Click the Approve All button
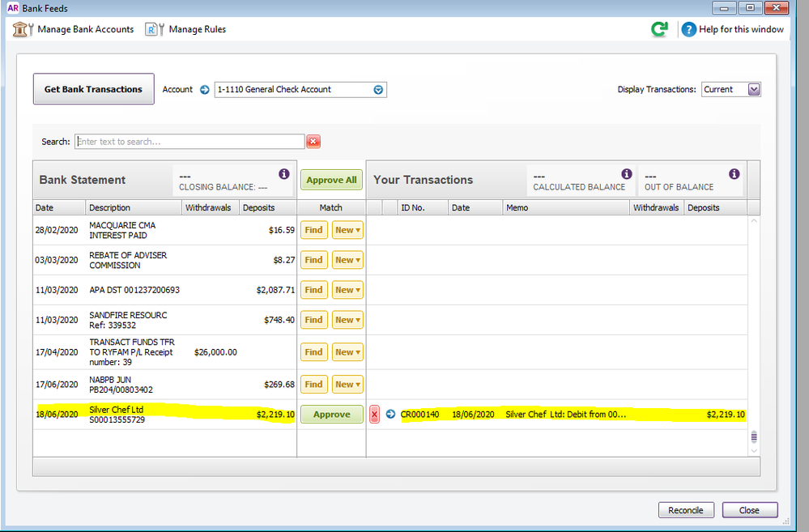809x532 pixels. (x=331, y=180)
